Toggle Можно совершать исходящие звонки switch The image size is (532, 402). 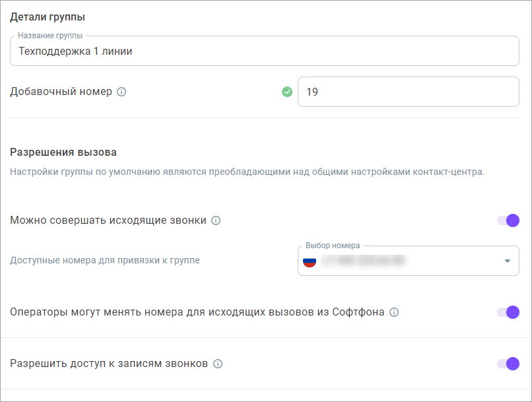[508, 220]
